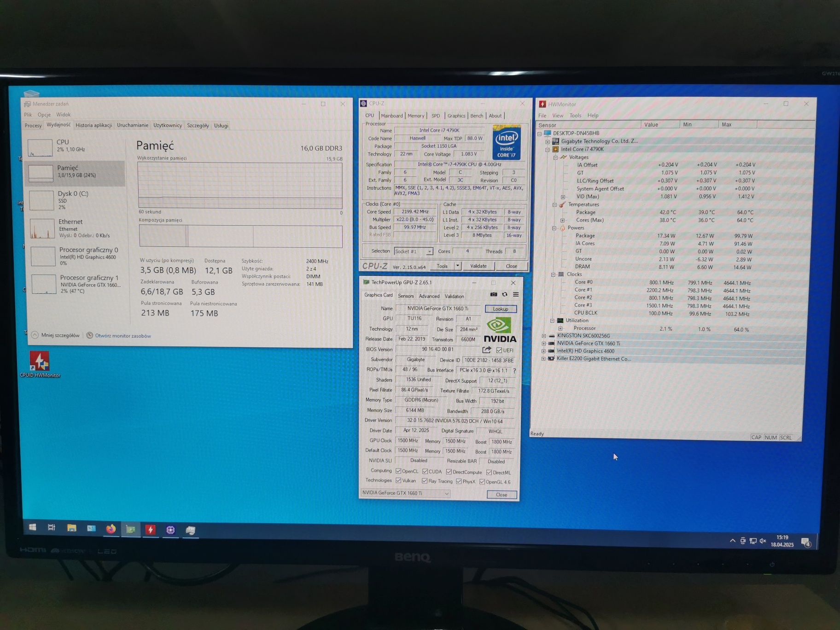
Task: Click the Task Manager taskbar icon
Action: coord(190,531)
